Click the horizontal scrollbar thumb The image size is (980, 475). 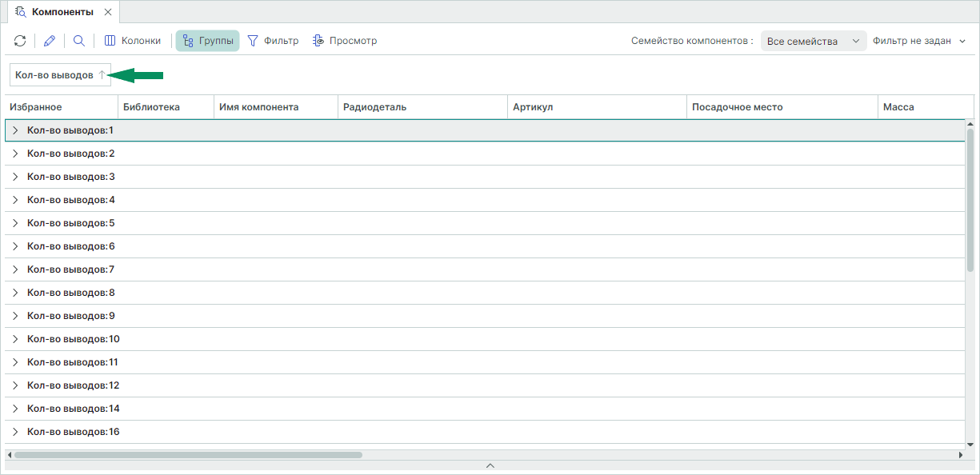click(x=188, y=455)
